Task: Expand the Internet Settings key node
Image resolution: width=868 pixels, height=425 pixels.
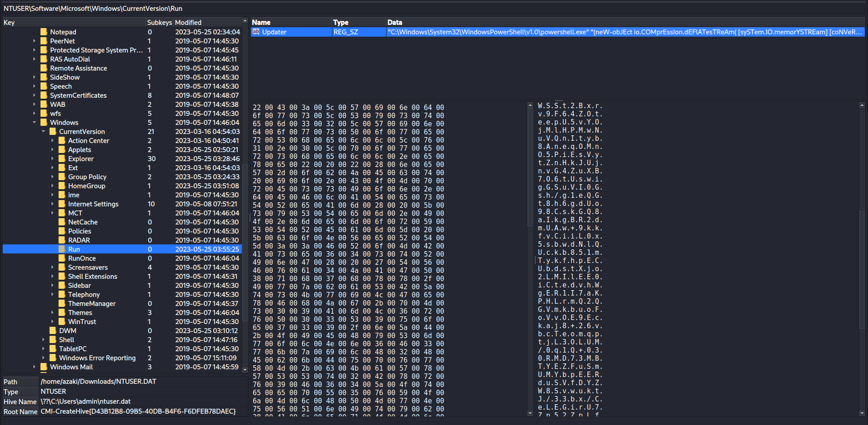Action: 52,204
